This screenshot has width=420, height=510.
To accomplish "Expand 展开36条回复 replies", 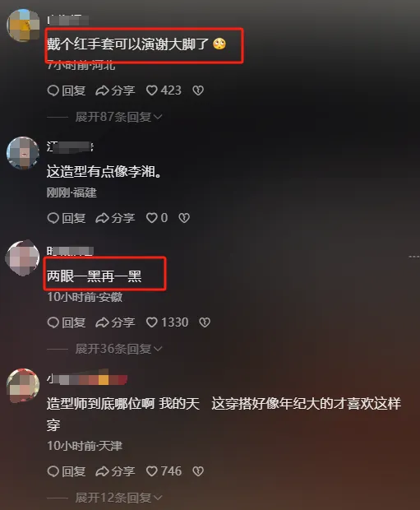I will pyautogui.click(x=118, y=349).
